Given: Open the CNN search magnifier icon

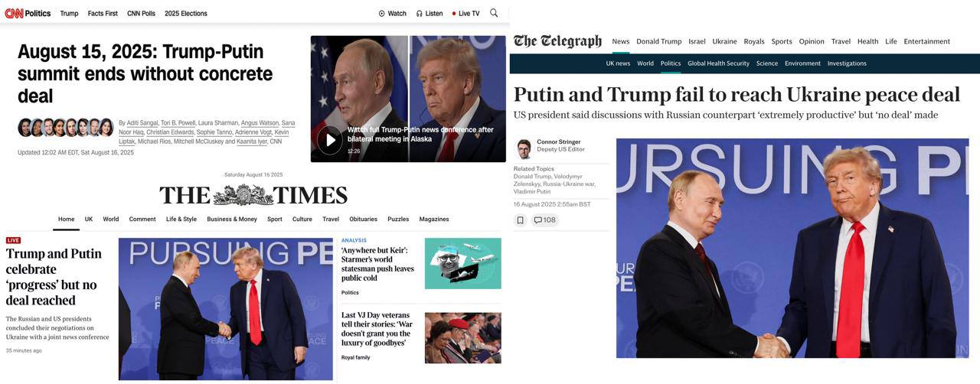Looking at the screenshot, I should (494, 13).
